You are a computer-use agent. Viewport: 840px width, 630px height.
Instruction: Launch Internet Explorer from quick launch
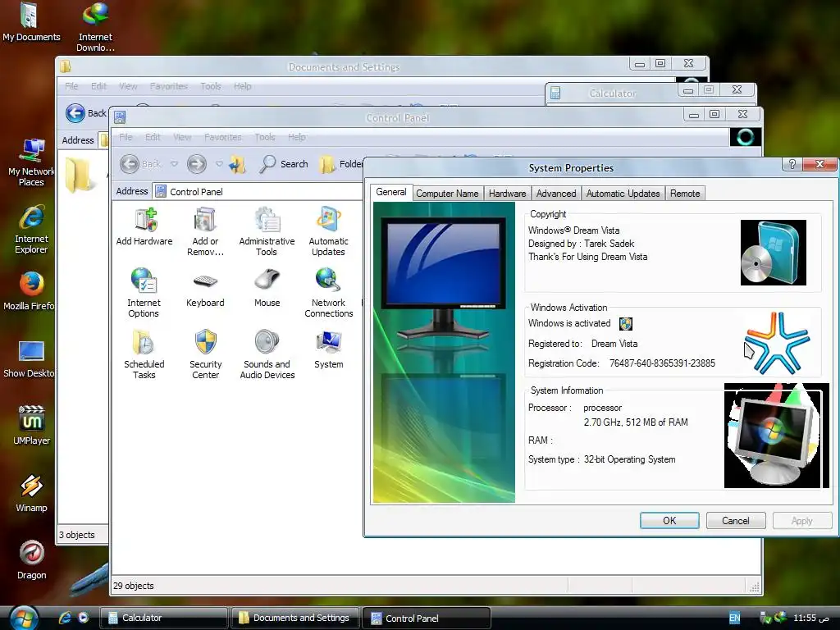65,618
